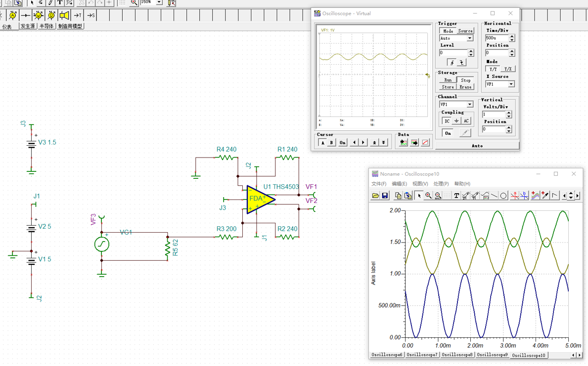Click the rising edge trigger icon
Image resolution: width=588 pixels, height=366 pixels.
[x=452, y=63]
